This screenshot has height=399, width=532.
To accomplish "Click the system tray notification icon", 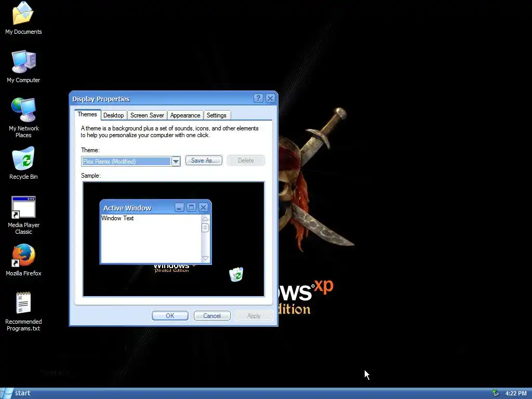I will pyautogui.click(x=496, y=393).
